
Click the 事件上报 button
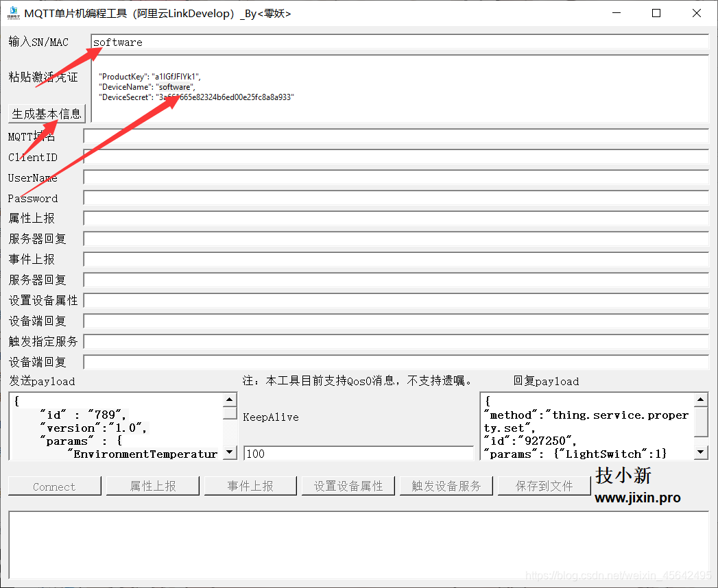coord(250,486)
